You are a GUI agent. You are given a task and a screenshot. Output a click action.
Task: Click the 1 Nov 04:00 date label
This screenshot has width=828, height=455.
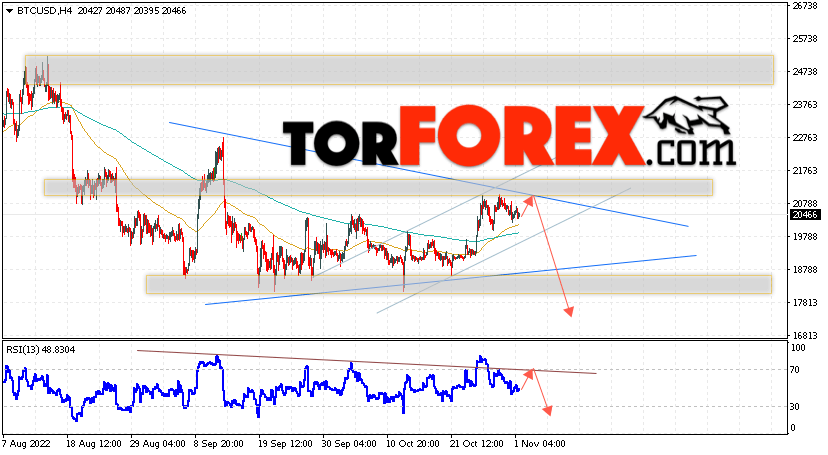coord(539,443)
